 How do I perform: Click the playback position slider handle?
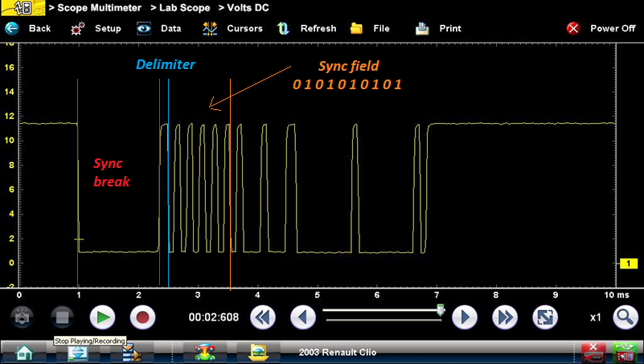[440, 309]
